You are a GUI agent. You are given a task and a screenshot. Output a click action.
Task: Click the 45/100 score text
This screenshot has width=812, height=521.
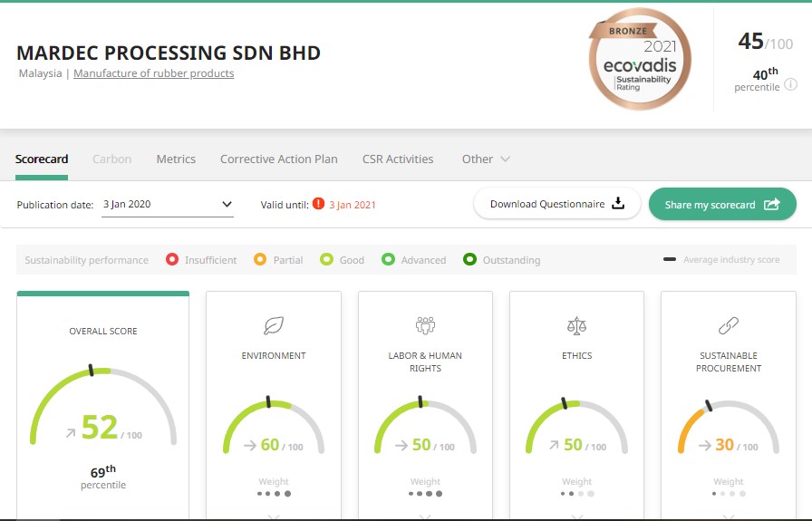pyautogui.click(x=765, y=42)
